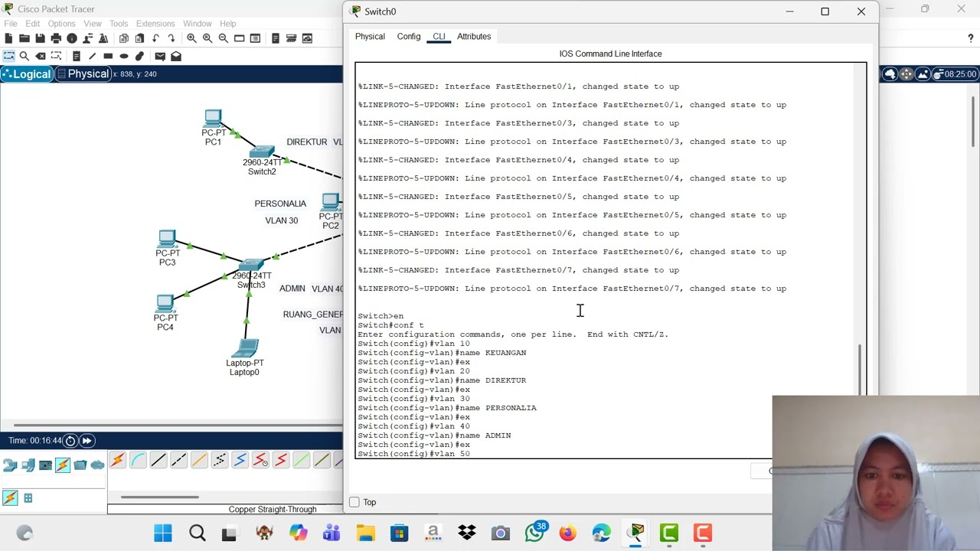The width and height of the screenshot is (980, 551).
Task: Select the Add Simple PDU envelope
Action: (160, 56)
